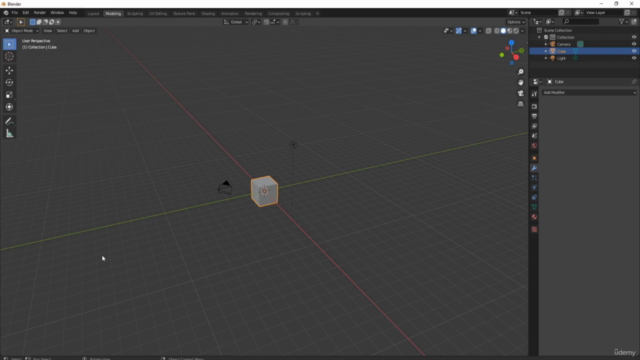Screen dimensions: 640x360
Task: Switch to Wireframe viewport shading
Action: [x=497, y=31]
